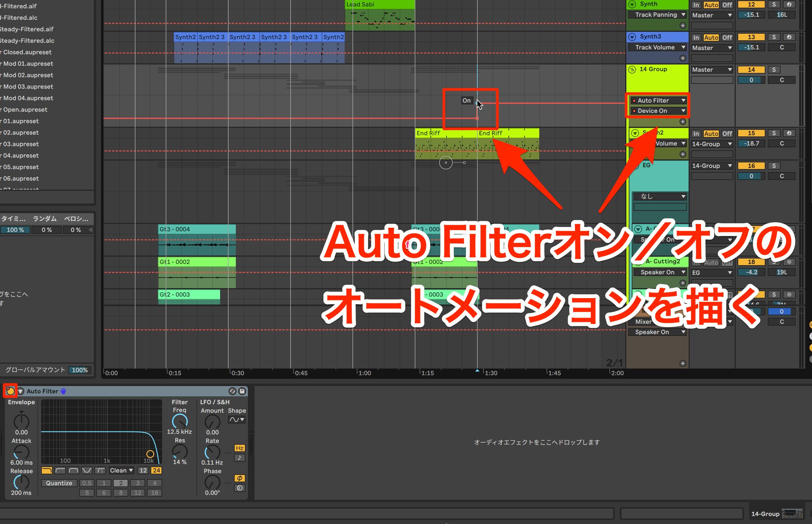Click the Filter Res knob

pos(180,451)
